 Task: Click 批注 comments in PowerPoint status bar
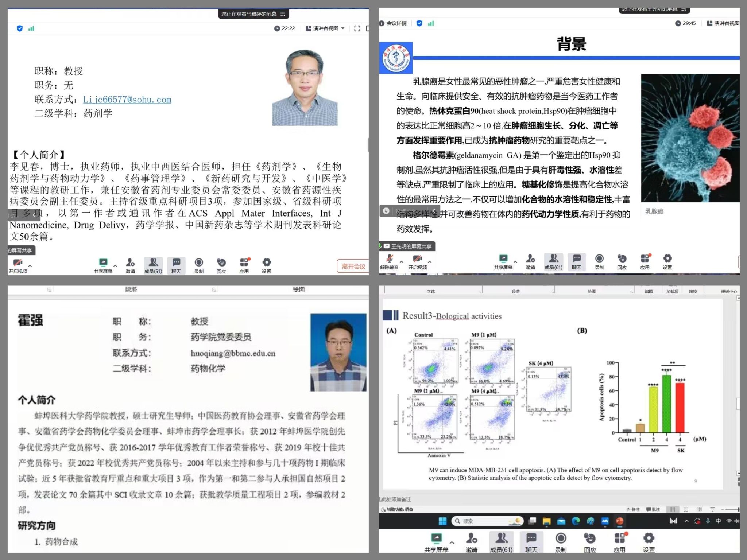(653, 509)
